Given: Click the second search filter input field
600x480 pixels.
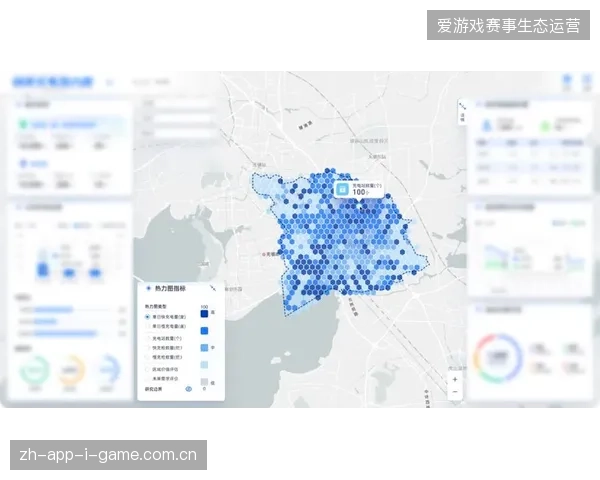Looking at the screenshot, I should [x=183, y=119].
